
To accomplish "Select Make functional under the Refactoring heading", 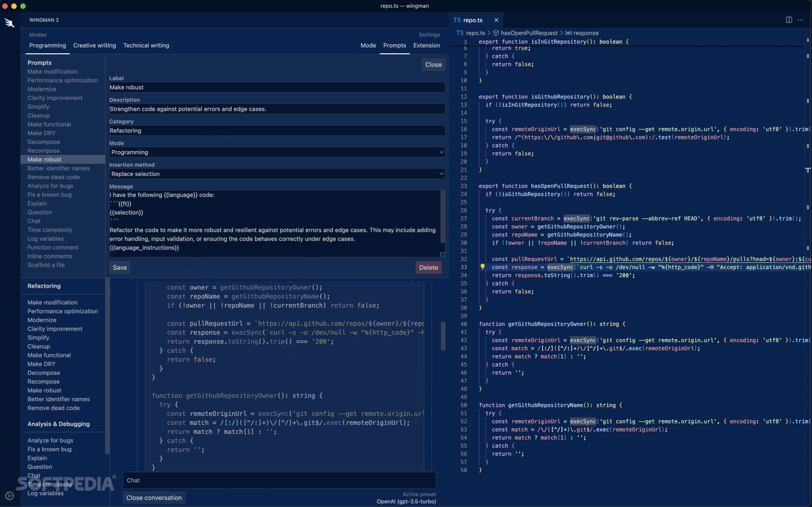I will pos(49,355).
